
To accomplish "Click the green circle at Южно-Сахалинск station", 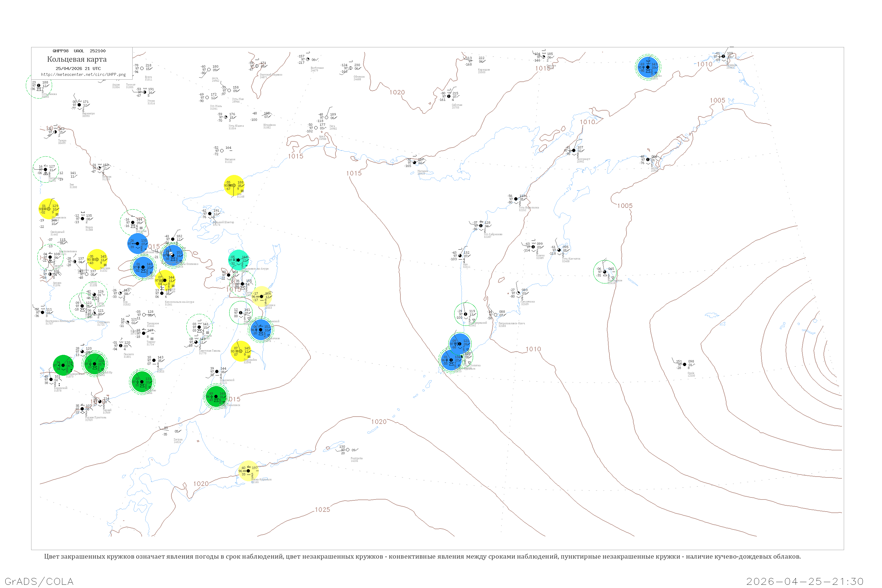I will (x=216, y=396).
